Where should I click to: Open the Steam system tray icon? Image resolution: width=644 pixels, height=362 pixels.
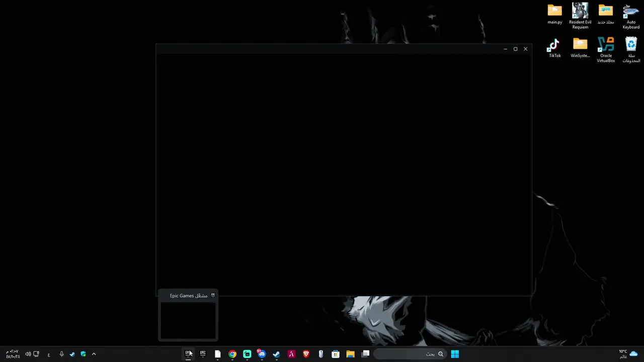72,354
